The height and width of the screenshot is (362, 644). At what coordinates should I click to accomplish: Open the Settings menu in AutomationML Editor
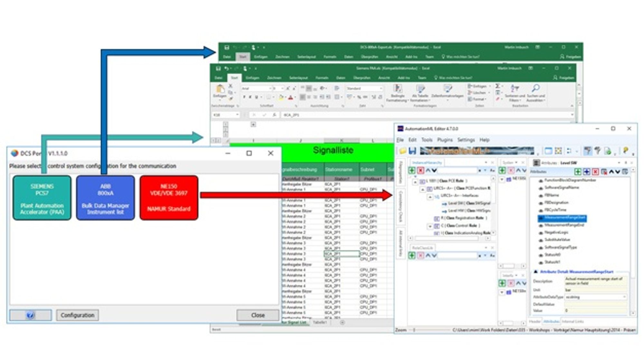(466, 140)
